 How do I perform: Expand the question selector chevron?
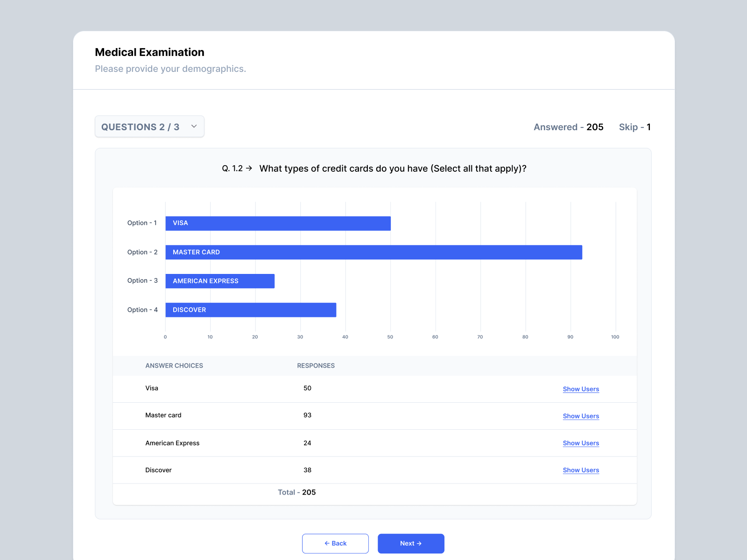[194, 126]
